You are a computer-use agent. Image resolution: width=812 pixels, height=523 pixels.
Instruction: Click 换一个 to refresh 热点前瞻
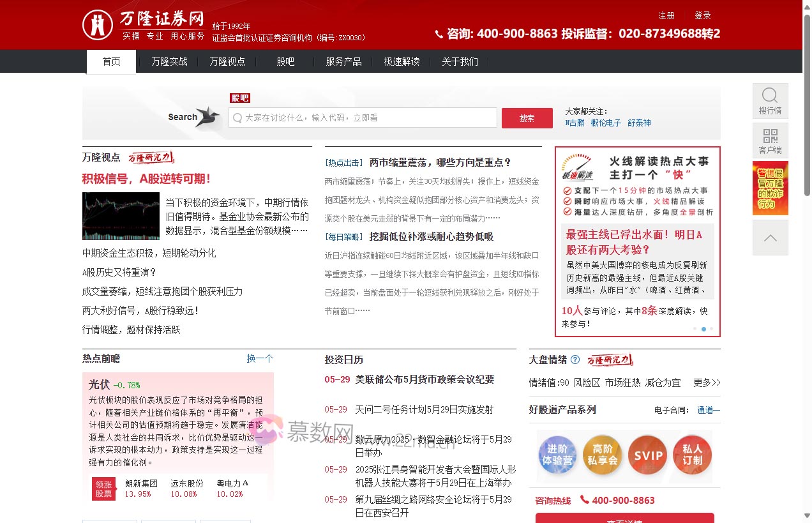point(260,358)
